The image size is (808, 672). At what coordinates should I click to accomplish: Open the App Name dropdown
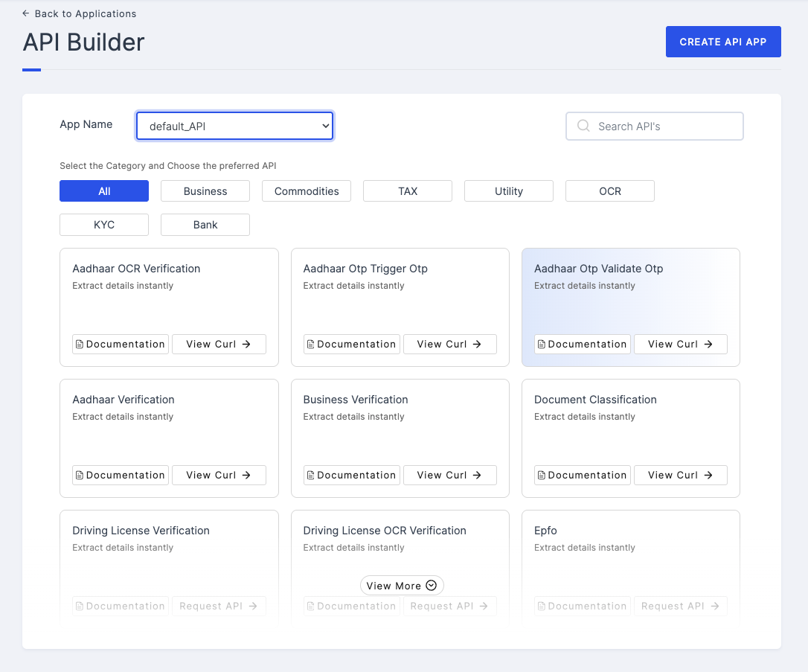[234, 127]
